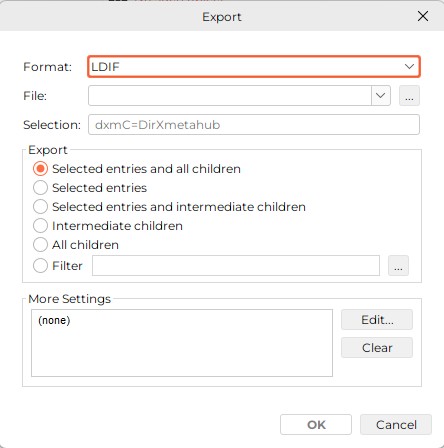
Task: Browse for export file with ellipsis button
Action: click(x=409, y=96)
